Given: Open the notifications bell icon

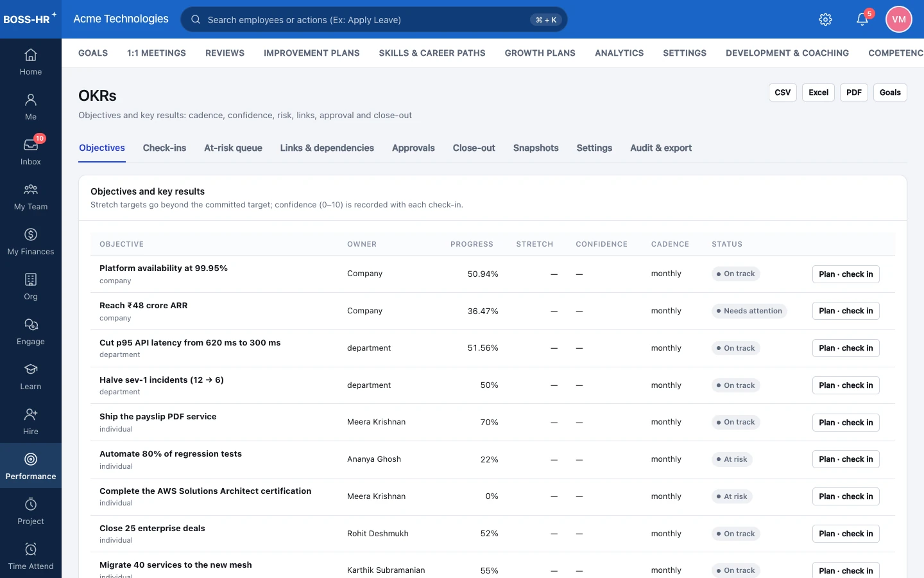Looking at the screenshot, I should click(862, 19).
